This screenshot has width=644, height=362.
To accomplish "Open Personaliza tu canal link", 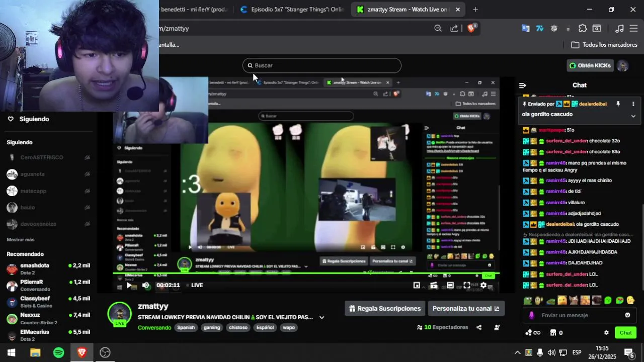I will [x=466, y=309].
